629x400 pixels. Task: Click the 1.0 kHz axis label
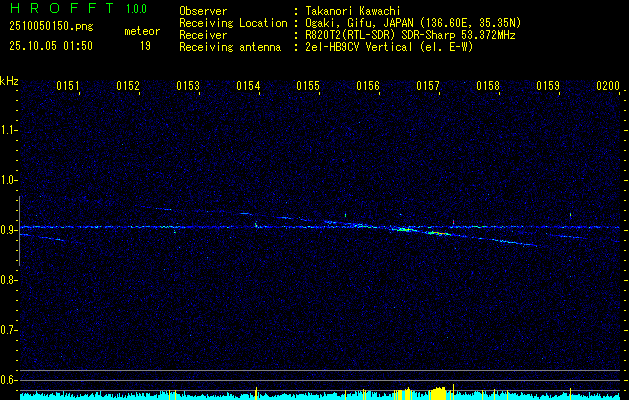[x=8, y=180]
